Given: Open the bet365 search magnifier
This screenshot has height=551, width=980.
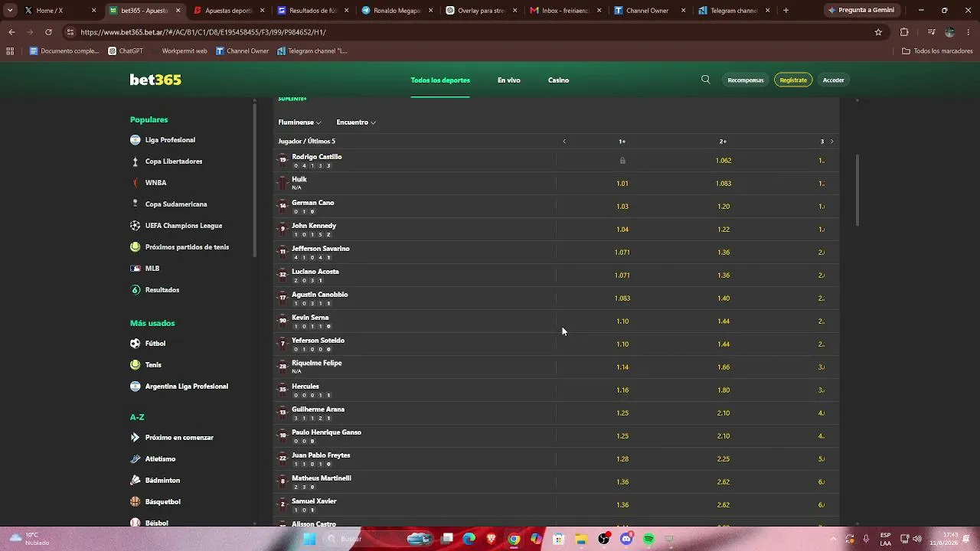Looking at the screenshot, I should 706,80.
